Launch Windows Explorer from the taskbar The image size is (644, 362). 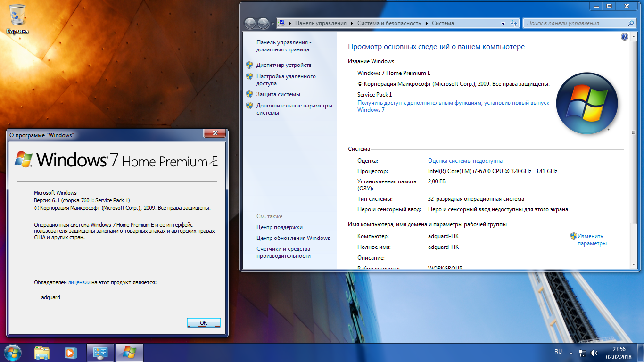[42, 353]
